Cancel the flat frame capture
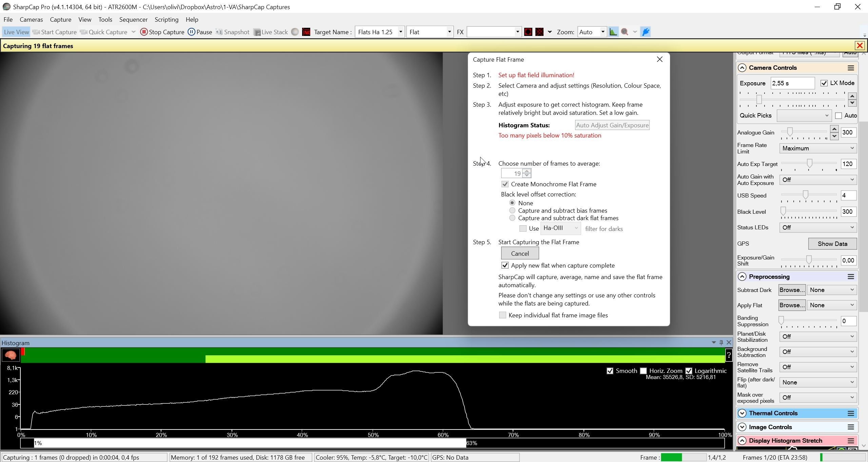 520,253
